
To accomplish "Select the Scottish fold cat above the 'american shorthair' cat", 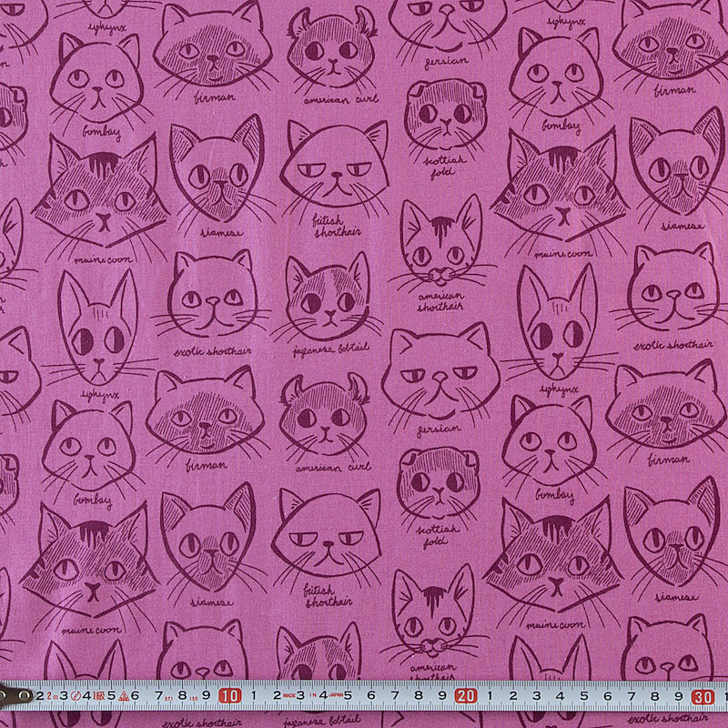I will [x=443, y=116].
